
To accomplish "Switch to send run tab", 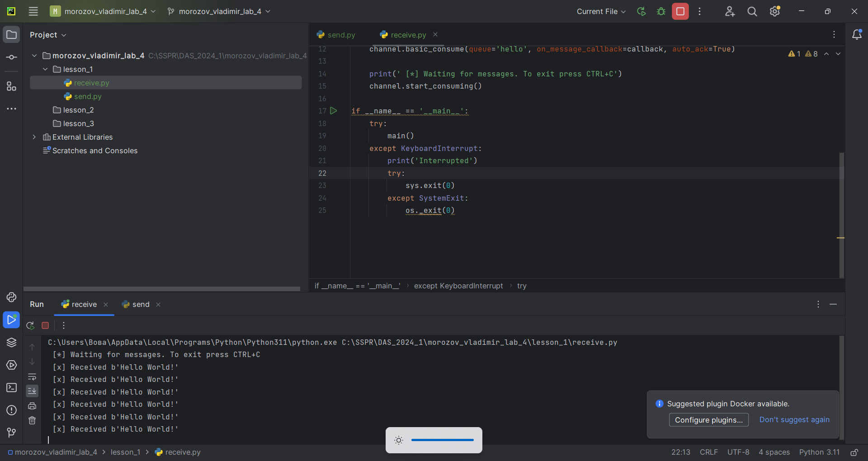I will coord(136,304).
